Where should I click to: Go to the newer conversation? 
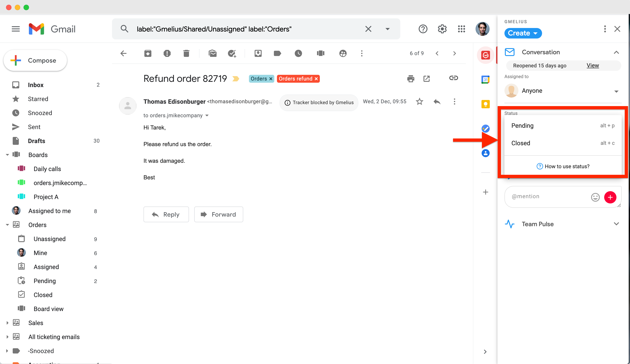(x=437, y=53)
